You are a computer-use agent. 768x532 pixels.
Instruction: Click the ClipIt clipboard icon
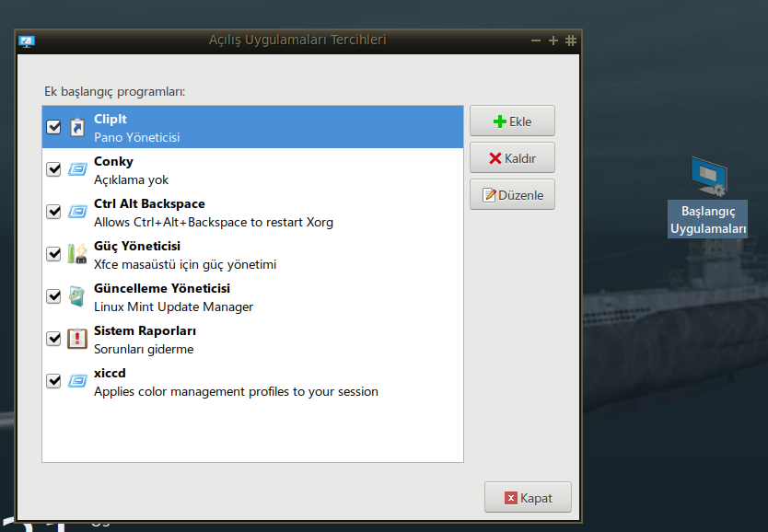click(x=77, y=127)
